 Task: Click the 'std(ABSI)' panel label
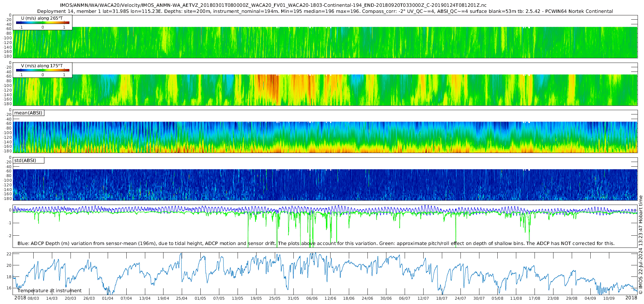point(25,160)
